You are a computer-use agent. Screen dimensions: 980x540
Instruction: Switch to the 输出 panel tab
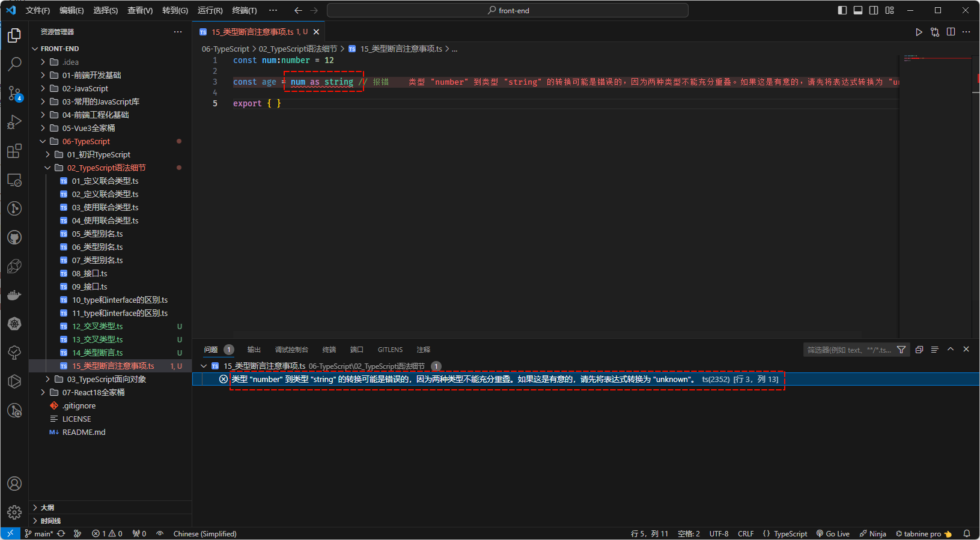[254, 350]
